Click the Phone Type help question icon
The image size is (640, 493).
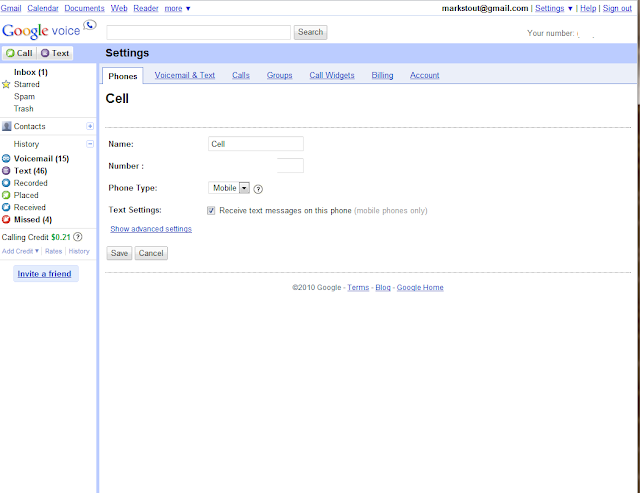(258, 189)
